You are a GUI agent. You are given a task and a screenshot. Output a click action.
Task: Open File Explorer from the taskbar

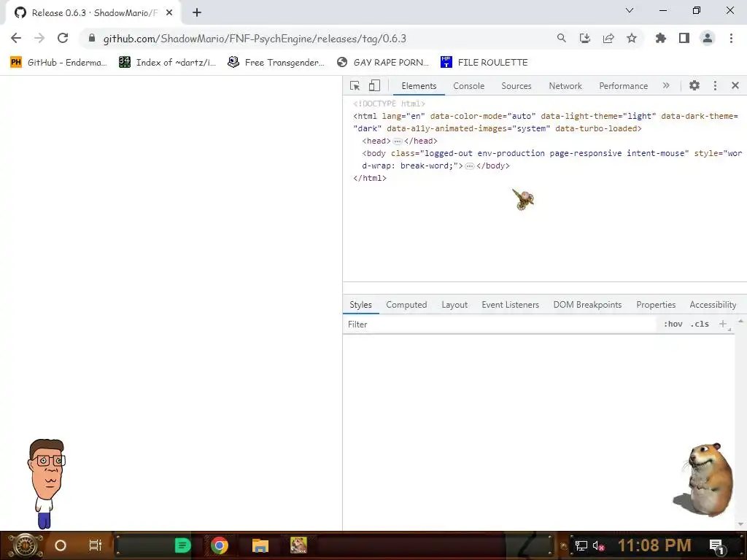260,545
